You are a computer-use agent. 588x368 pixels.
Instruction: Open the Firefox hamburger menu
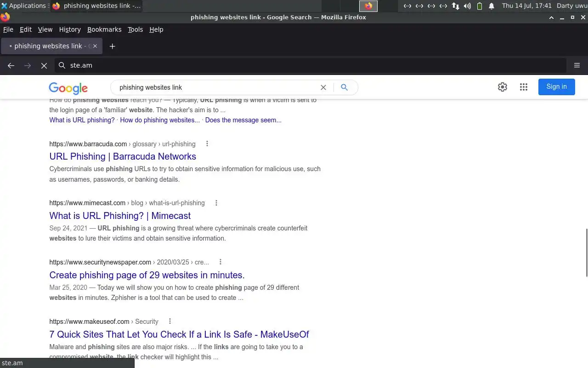pos(577,65)
